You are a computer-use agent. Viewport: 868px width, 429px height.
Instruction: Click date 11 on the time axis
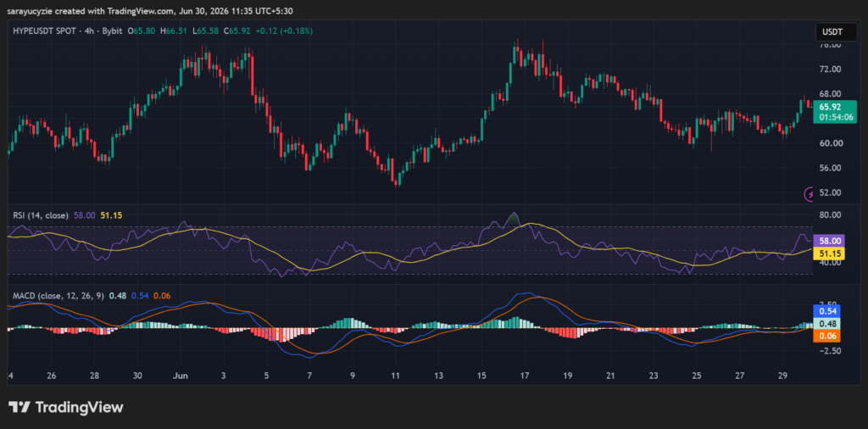395,376
